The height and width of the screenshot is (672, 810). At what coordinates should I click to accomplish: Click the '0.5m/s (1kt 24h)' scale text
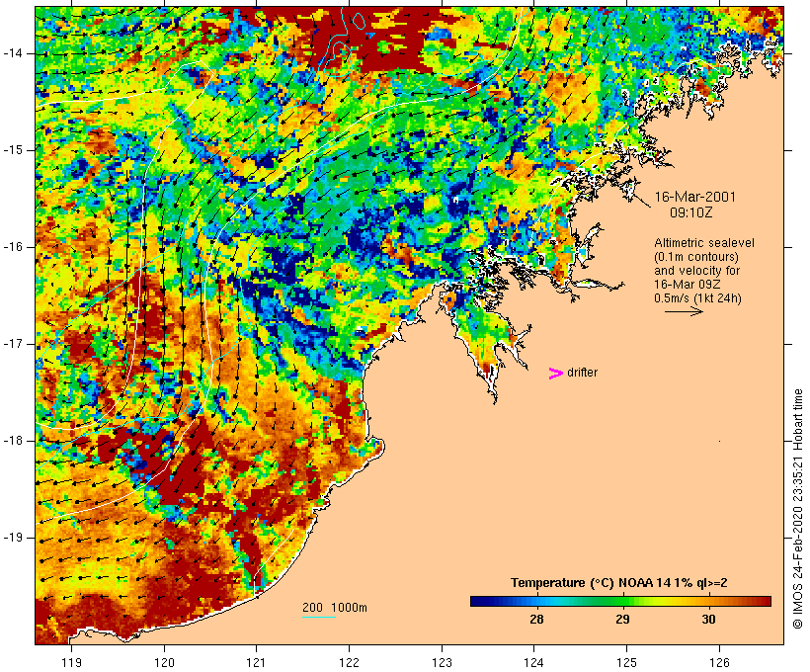[x=697, y=298]
